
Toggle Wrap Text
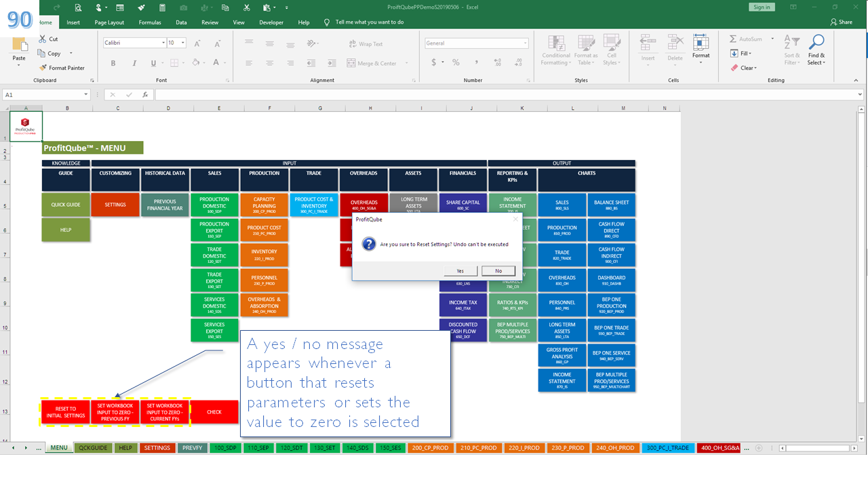click(366, 44)
